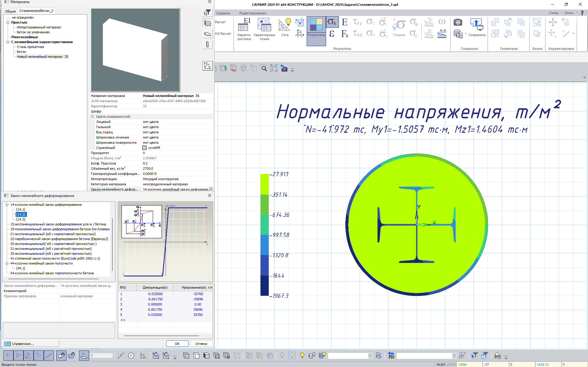
Task: Toggle the yellow light bulb highlight button
Action: pos(302,355)
